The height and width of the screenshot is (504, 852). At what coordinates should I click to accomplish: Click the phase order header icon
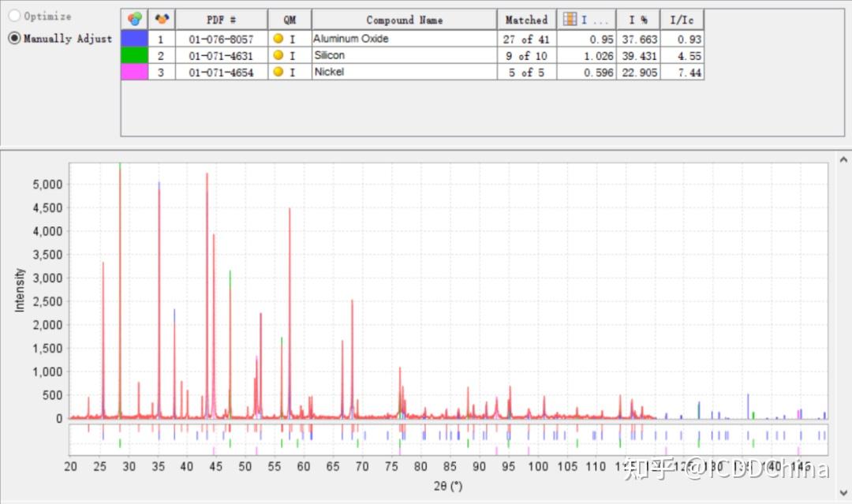(162, 20)
